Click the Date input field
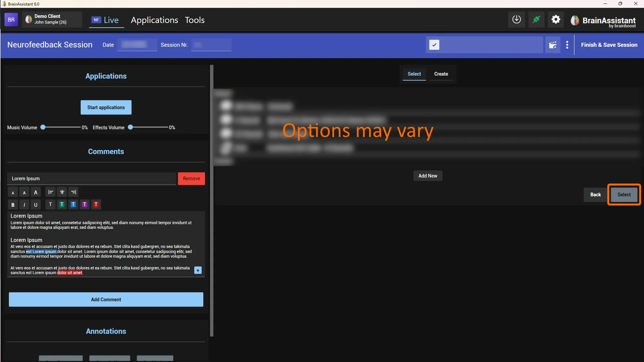The image size is (644, 362). point(137,44)
